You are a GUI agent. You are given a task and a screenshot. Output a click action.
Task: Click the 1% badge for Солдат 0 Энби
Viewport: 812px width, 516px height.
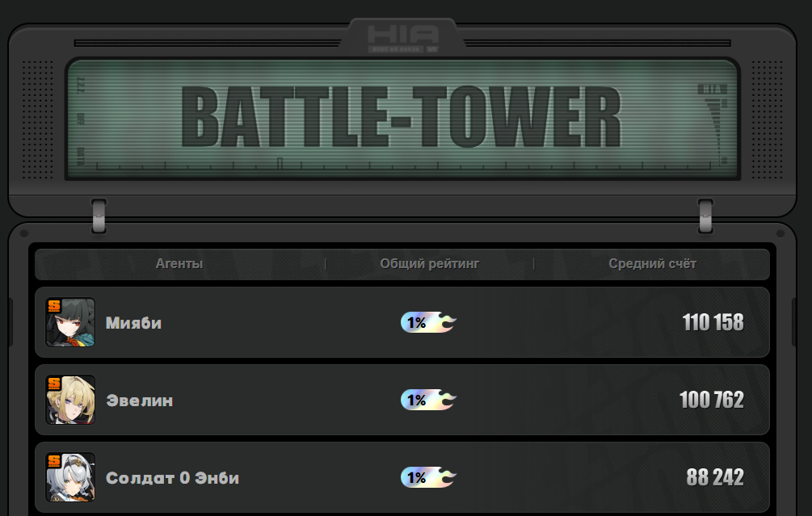pos(428,478)
